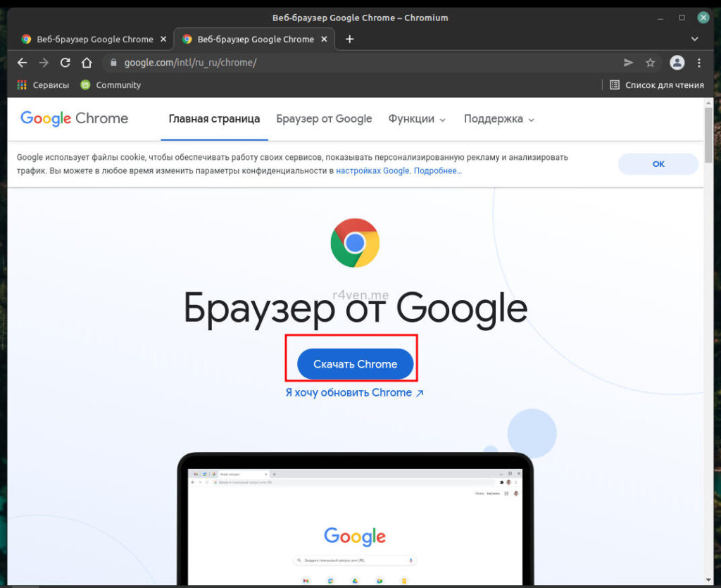This screenshot has width=721, height=588.
Task: Open the tab search chevron
Action: pyautogui.click(x=694, y=39)
